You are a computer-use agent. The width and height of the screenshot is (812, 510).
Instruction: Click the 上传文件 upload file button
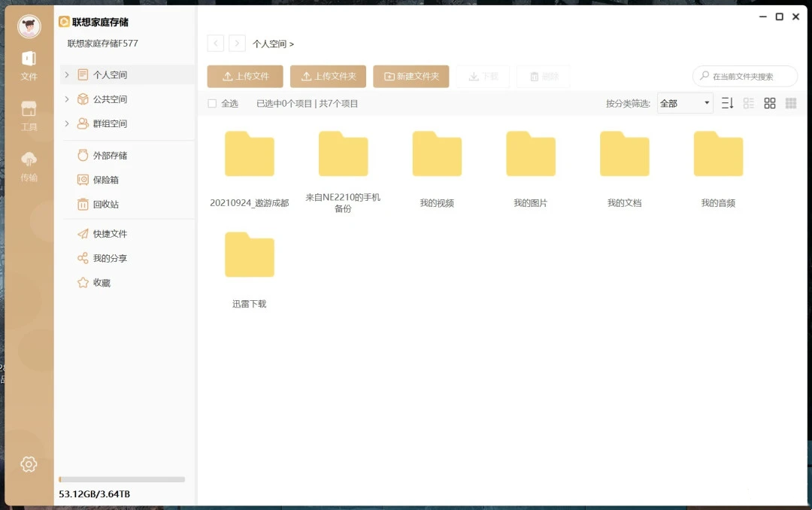point(245,76)
